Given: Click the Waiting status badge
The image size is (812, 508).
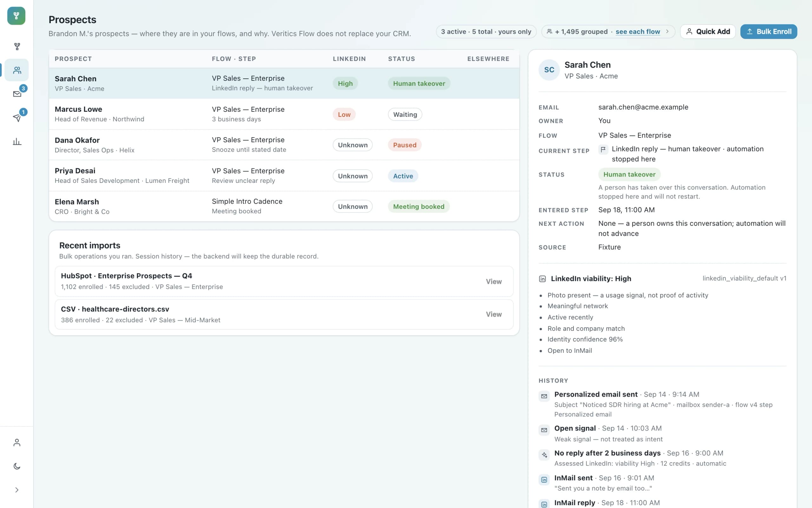Looking at the screenshot, I should coord(405,114).
